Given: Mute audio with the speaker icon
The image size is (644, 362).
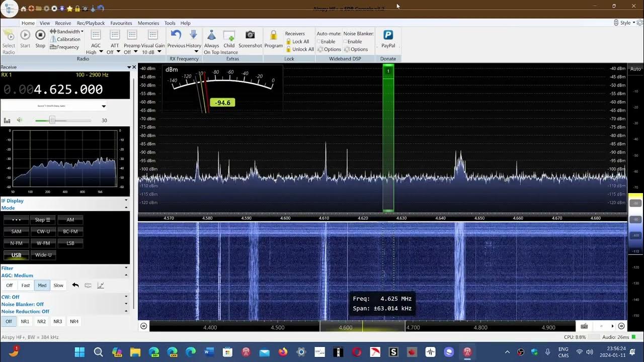Looking at the screenshot, I should (x=20, y=120).
